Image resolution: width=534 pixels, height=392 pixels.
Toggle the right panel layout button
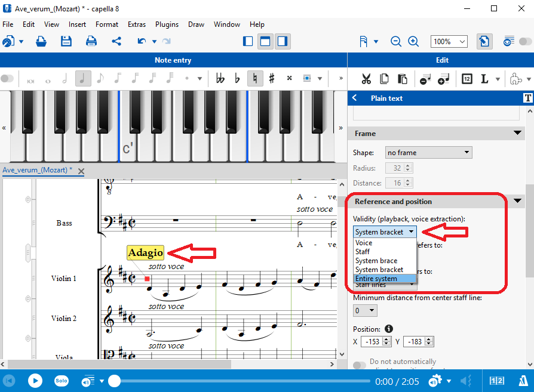click(283, 42)
